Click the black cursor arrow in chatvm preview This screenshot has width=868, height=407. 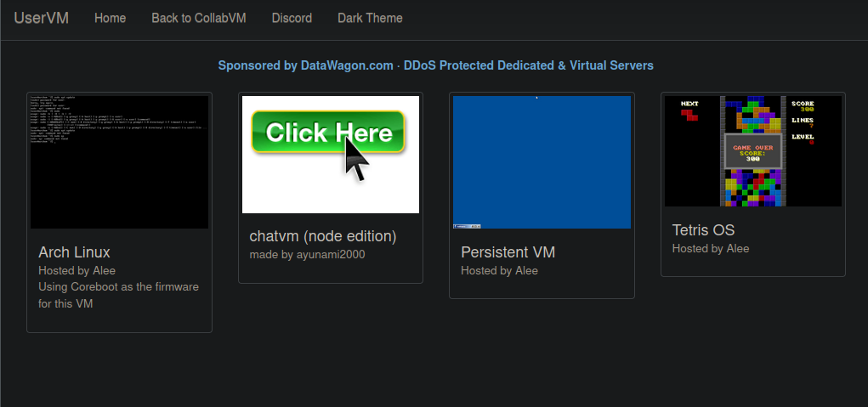tap(355, 159)
